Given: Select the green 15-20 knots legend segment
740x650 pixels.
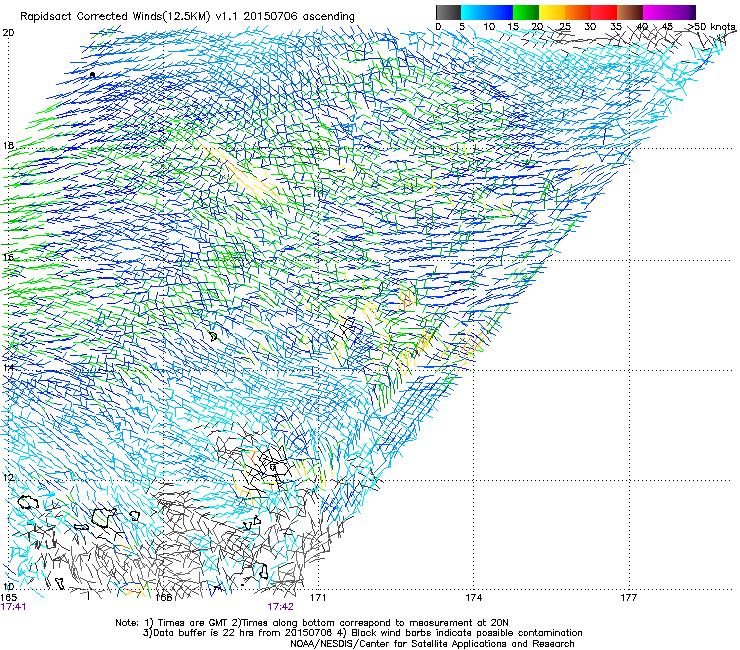Looking at the screenshot, I should coord(526,12).
